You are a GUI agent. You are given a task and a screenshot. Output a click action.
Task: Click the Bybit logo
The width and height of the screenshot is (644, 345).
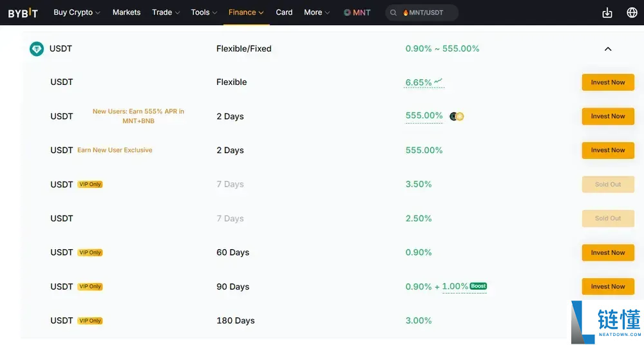(23, 13)
